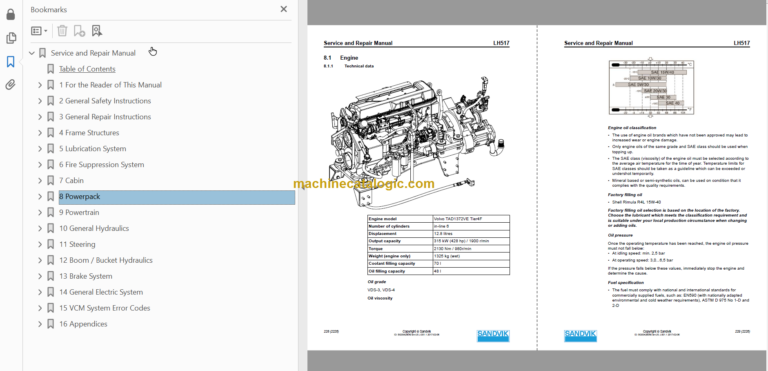Expand the '12 Boom / Bucket Hydraulics' bookmark
The width and height of the screenshot is (768, 371).
[x=40, y=260]
